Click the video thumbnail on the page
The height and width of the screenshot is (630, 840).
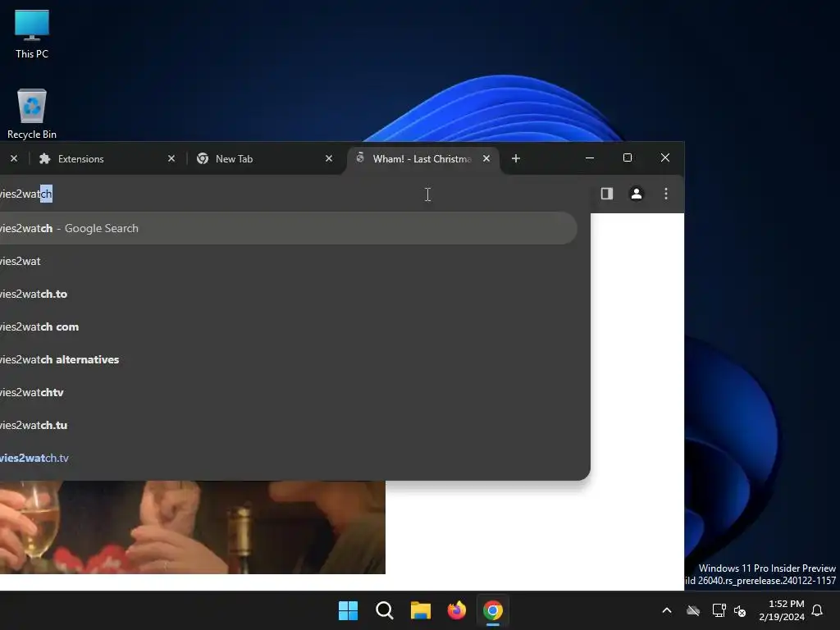[192, 527]
